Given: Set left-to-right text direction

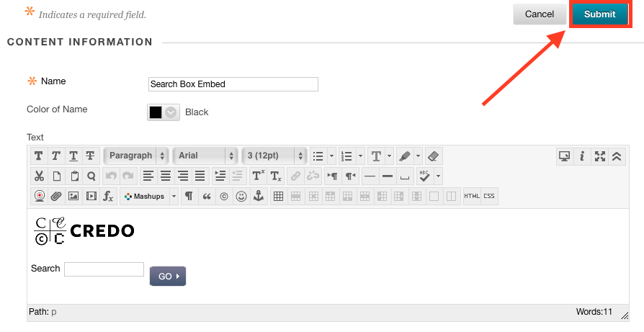Looking at the screenshot, I should 332,176.
